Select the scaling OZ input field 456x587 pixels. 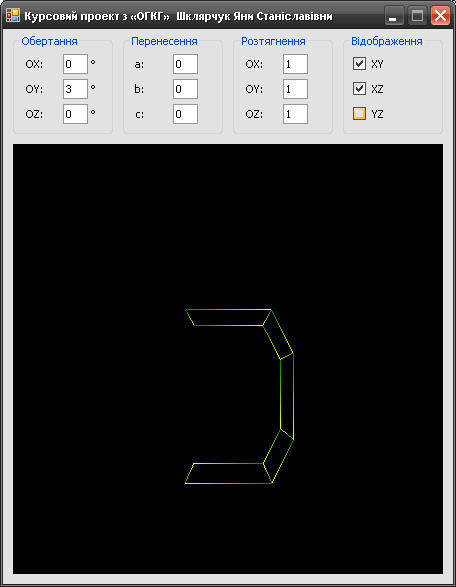(295, 114)
